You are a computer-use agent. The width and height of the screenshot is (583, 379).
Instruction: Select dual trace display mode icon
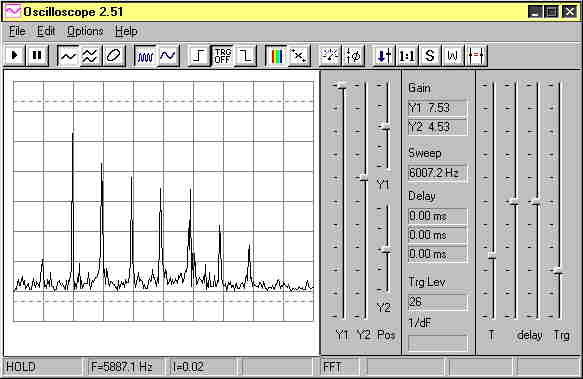coord(90,56)
